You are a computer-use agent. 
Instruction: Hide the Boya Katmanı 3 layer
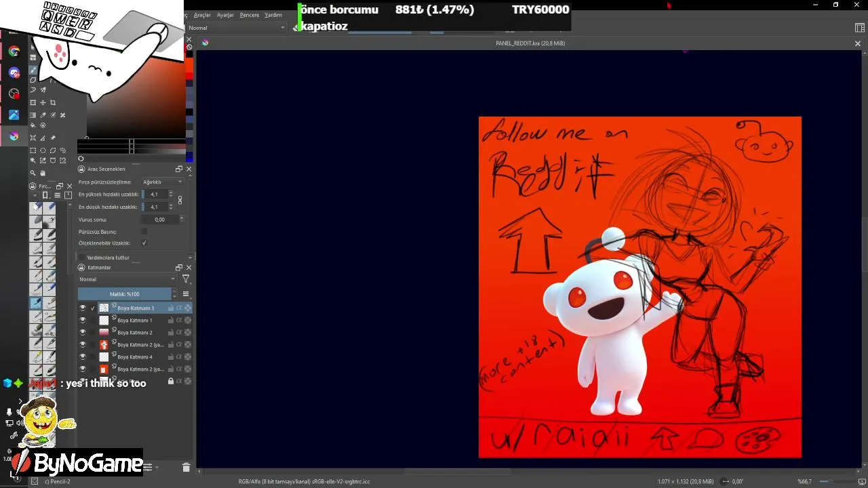pyautogui.click(x=83, y=308)
